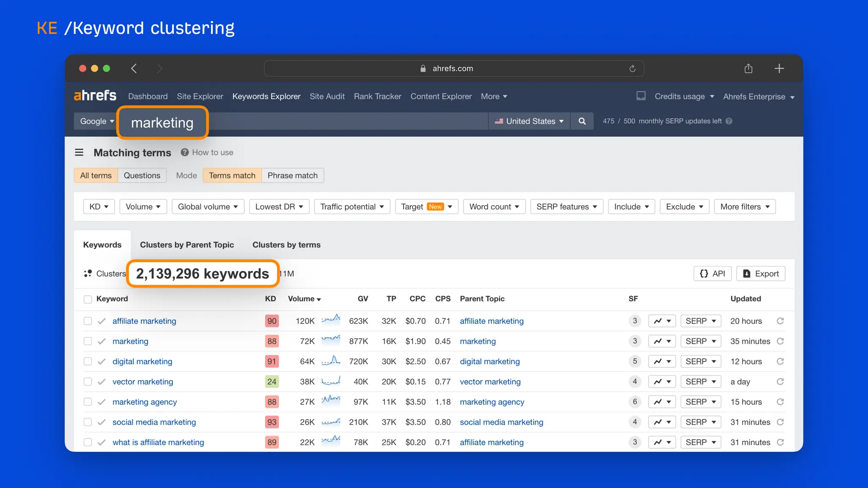This screenshot has width=868, height=488.
Task: Expand the Word count filter
Action: [x=494, y=207]
